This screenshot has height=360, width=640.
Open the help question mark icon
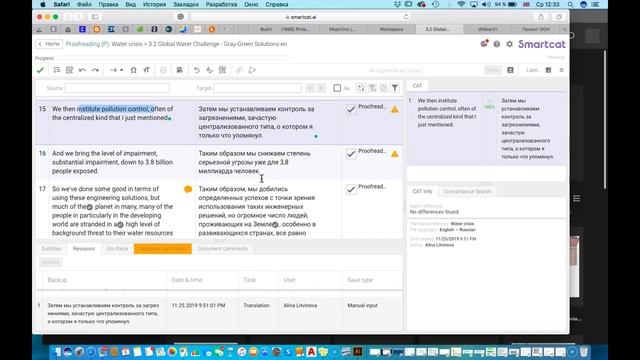(497, 44)
